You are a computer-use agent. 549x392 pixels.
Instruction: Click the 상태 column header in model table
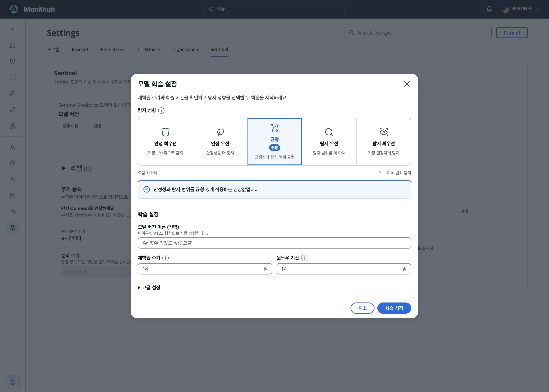tap(97, 126)
